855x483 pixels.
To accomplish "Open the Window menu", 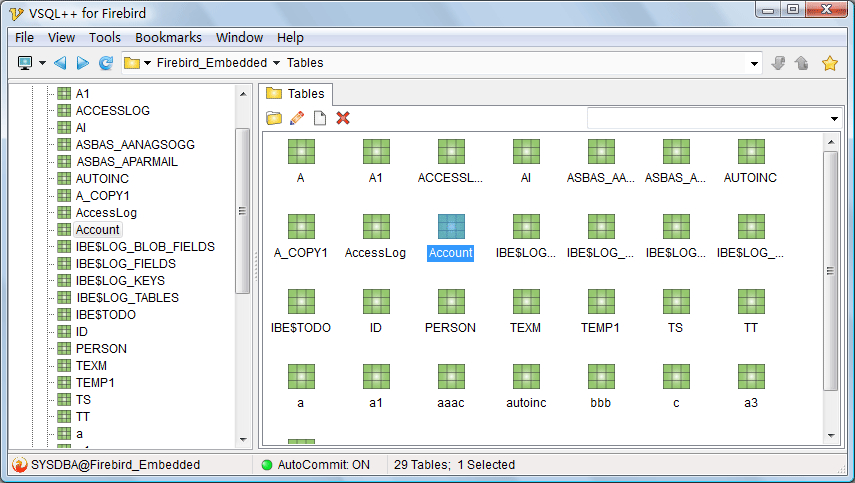I will point(239,37).
